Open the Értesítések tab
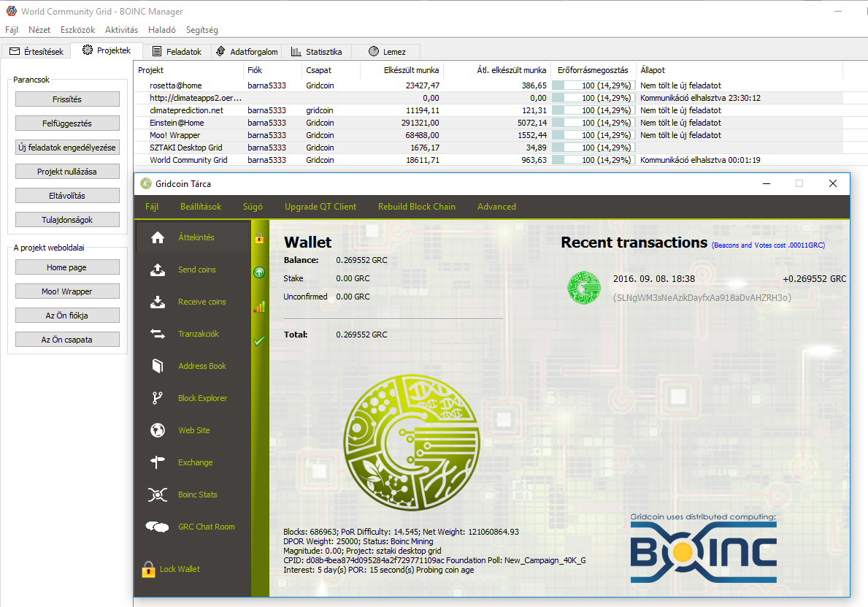The width and height of the screenshot is (868, 607). point(37,52)
